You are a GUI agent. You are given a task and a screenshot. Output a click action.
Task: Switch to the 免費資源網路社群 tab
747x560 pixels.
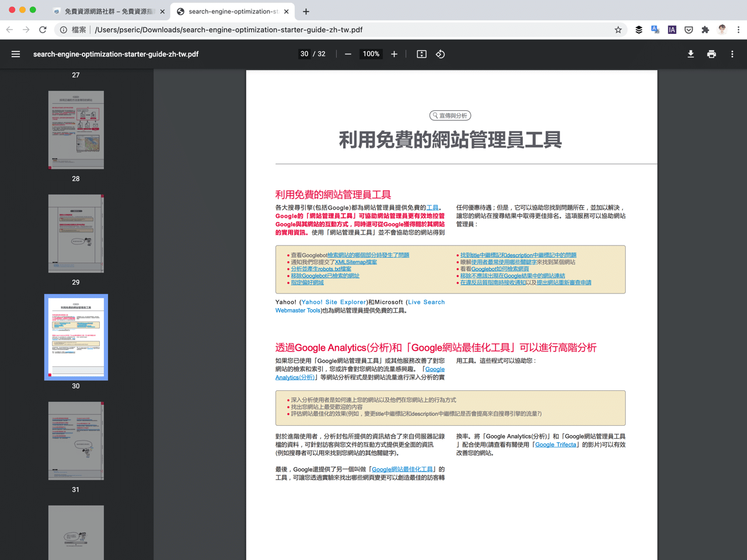click(x=108, y=11)
